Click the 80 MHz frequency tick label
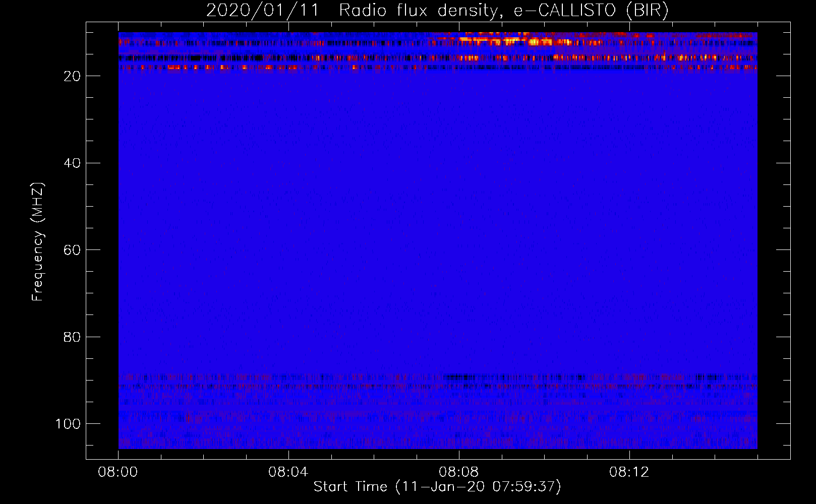 click(72, 337)
